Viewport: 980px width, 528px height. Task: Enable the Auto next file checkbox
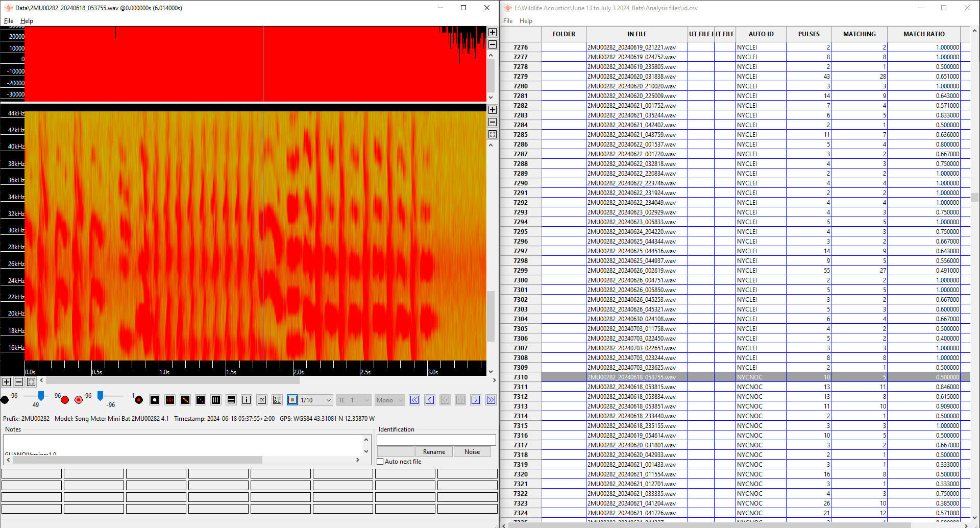pyautogui.click(x=380, y=462)
